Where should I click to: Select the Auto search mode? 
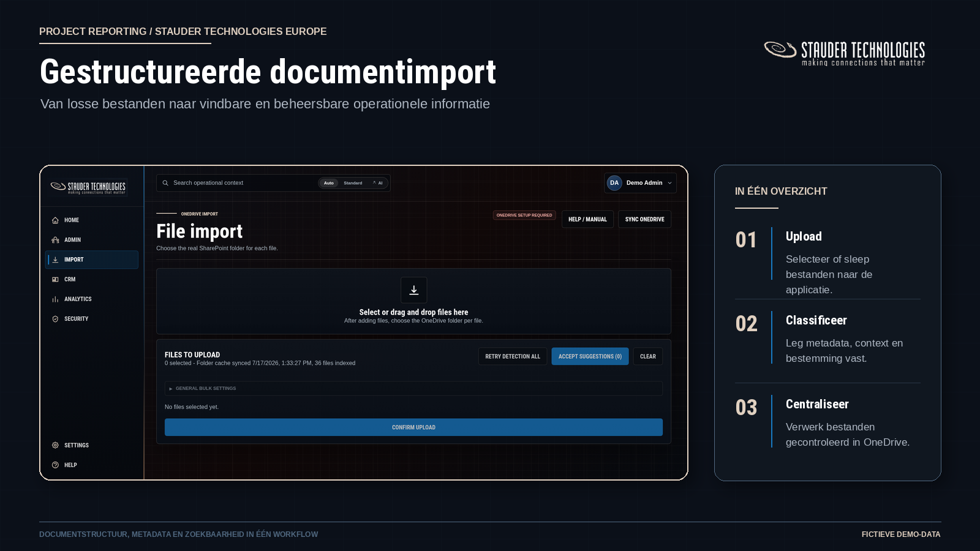329,183
